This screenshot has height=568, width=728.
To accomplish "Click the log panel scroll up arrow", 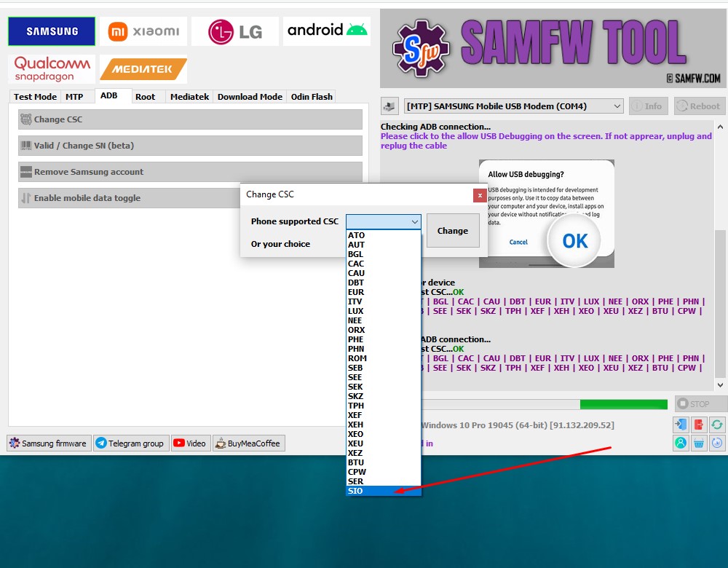I will click(x=720, y=127).
